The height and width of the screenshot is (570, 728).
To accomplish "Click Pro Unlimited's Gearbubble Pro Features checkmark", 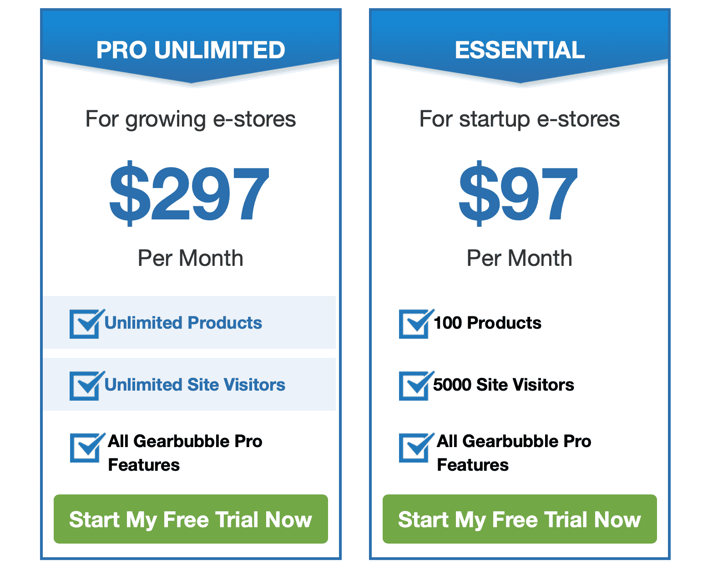I will 87,447.
